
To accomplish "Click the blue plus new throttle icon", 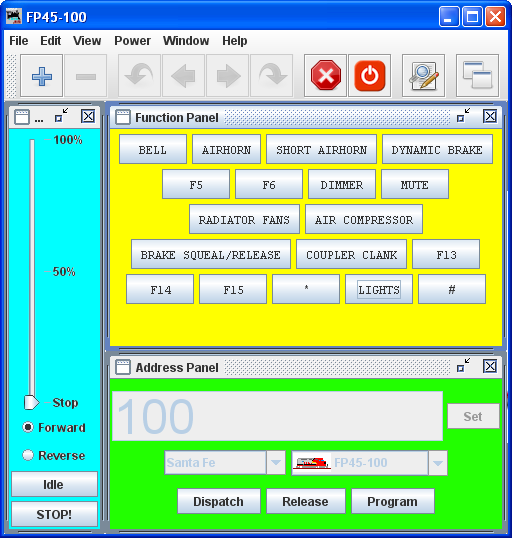I will tap(42, 76).
